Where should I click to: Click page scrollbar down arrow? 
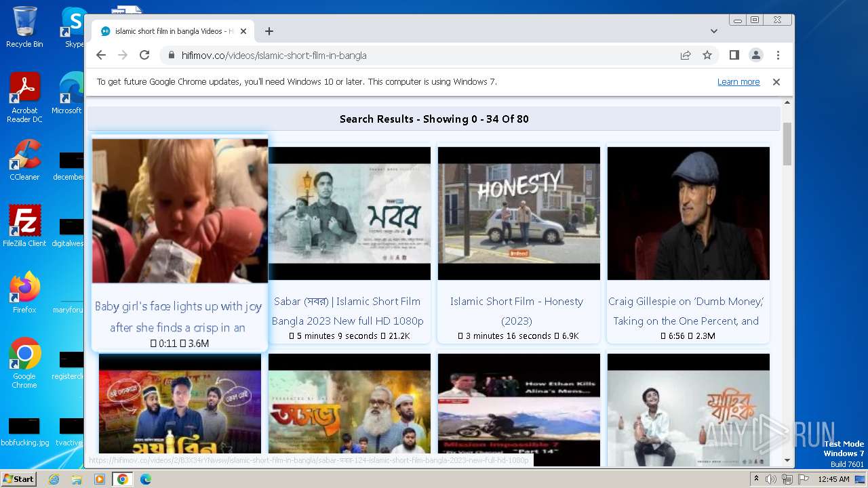pos(787,460)
